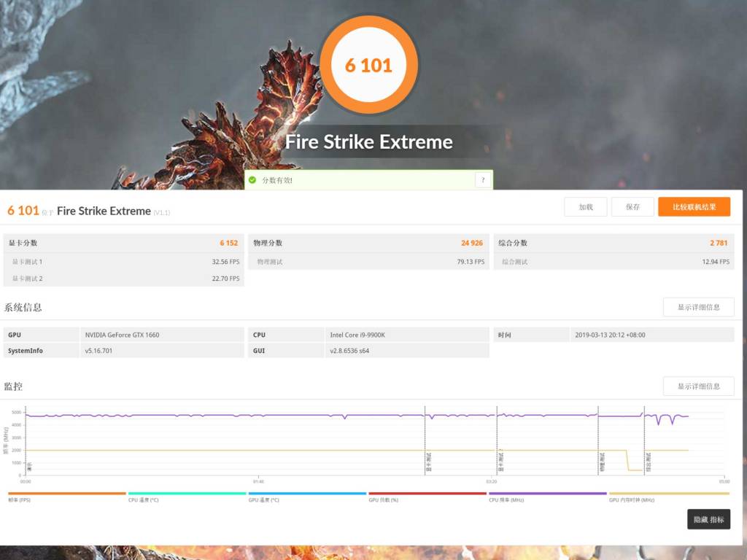The image size is (747, 560).
Task: Click the NVIDIA GeForce GTX 1660 value
Action: click(122, 335)
